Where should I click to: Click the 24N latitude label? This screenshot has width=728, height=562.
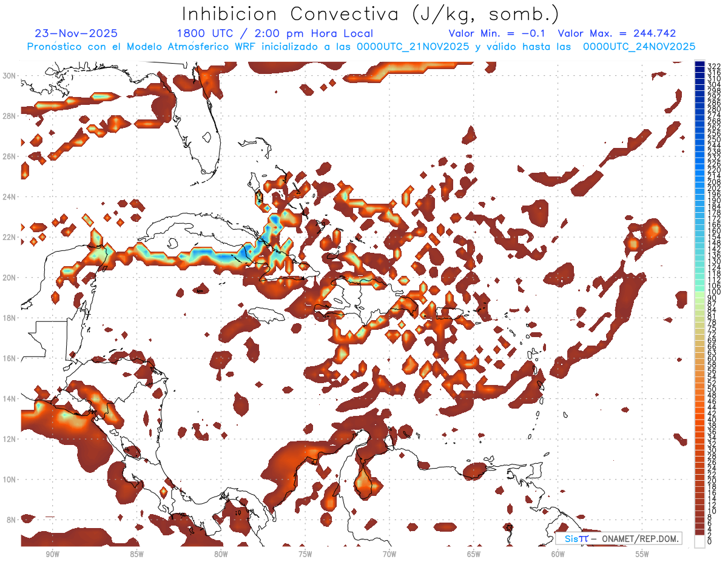(x=10, y=196)
